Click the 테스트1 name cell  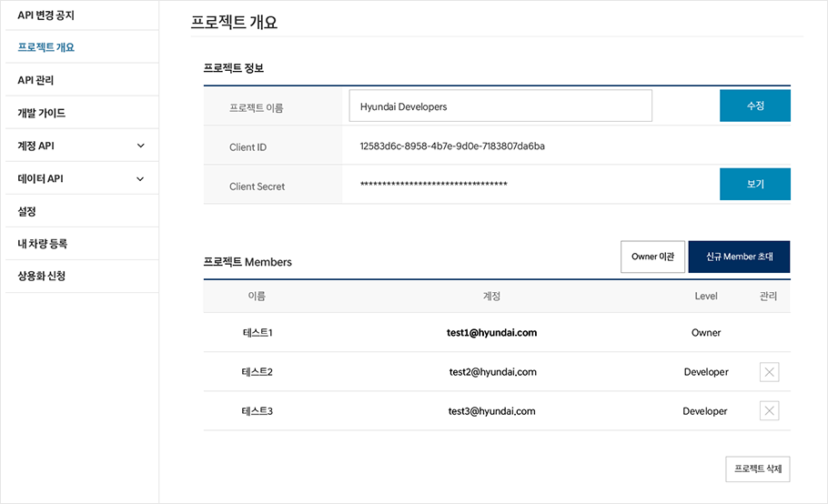[x=257, y=333]
